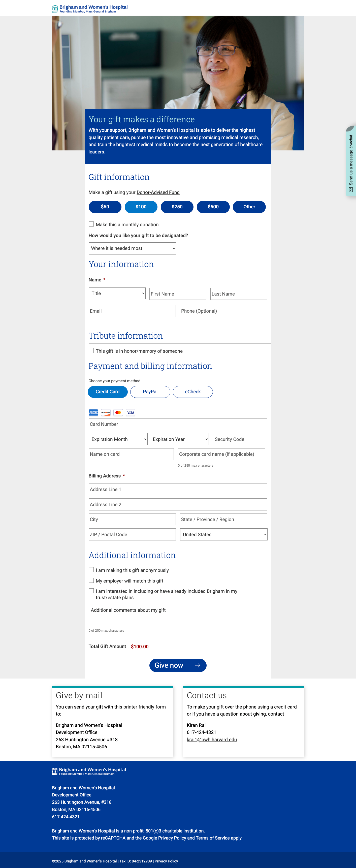
Task: Click the krai1@bwh.harvard.edu email link
Action: [x=212, y=739]
